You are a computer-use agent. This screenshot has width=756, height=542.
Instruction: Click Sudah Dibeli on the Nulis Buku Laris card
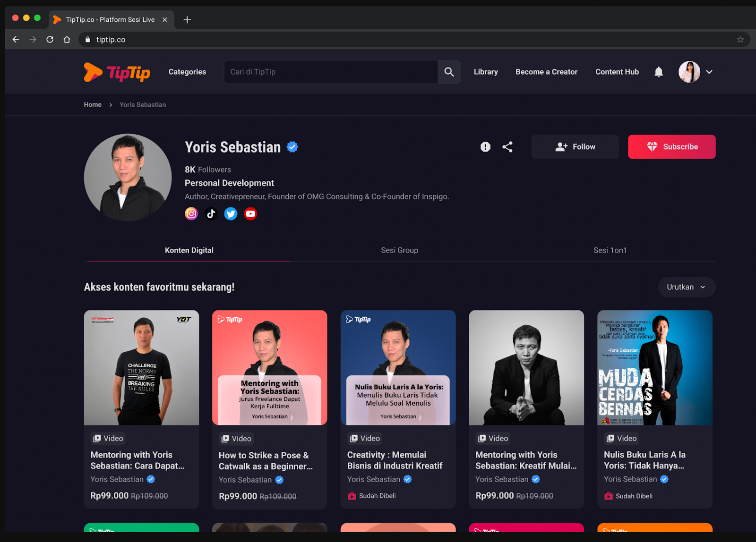[x=628, y=496]
